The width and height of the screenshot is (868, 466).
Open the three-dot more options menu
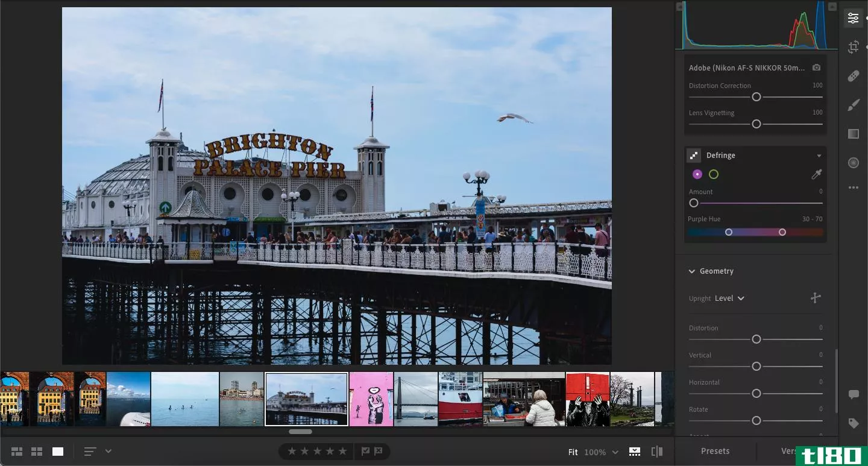(853, 187)
